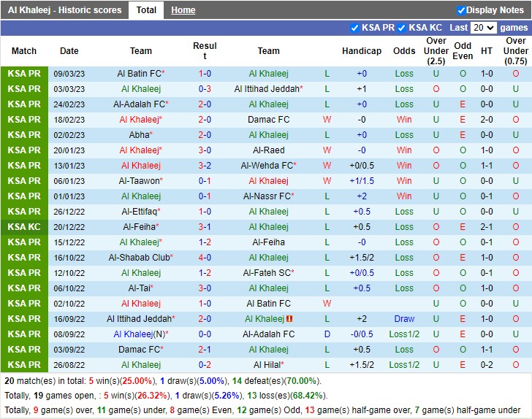Open Al Hilal team in 26/08/22 row

click(x=268, y=364)
